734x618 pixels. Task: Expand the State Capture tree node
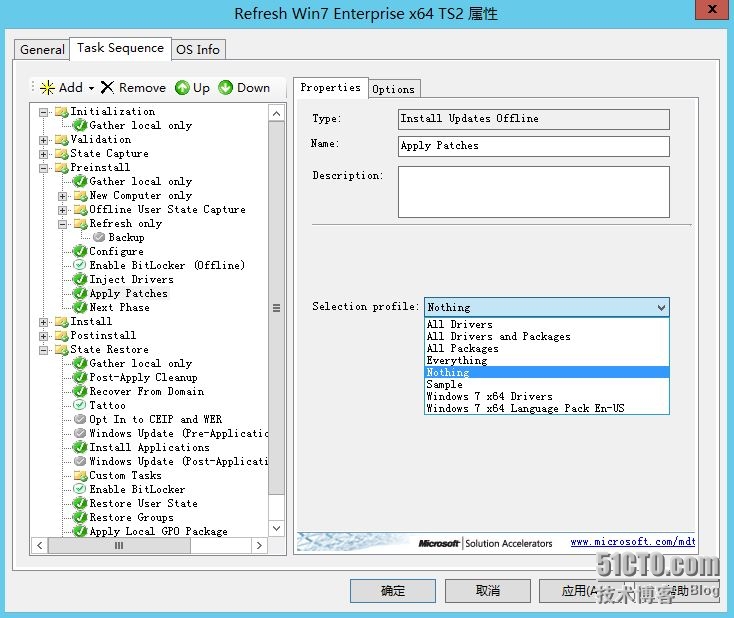tap(44, 154)
